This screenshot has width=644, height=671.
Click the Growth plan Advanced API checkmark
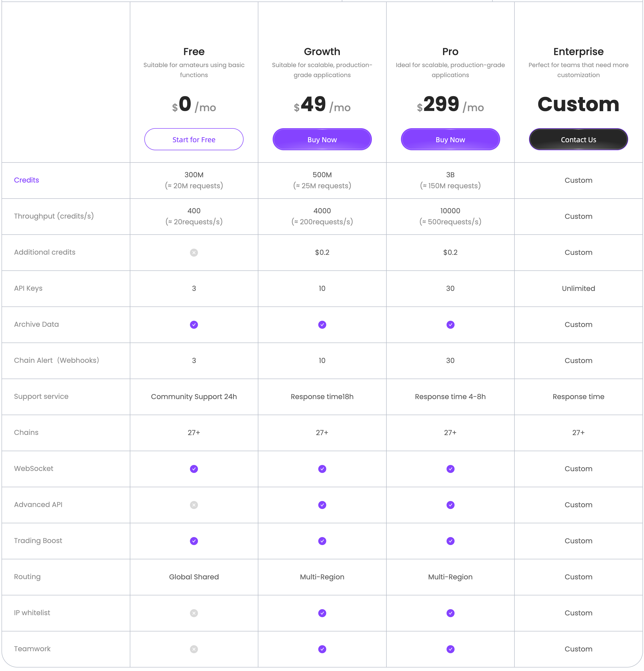pos(322,505)
